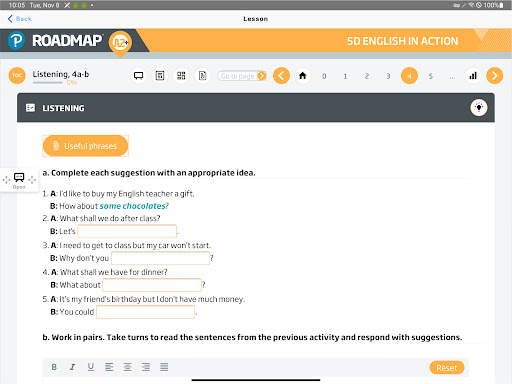Toggle underline formatting in the text editor

point(91,367)
